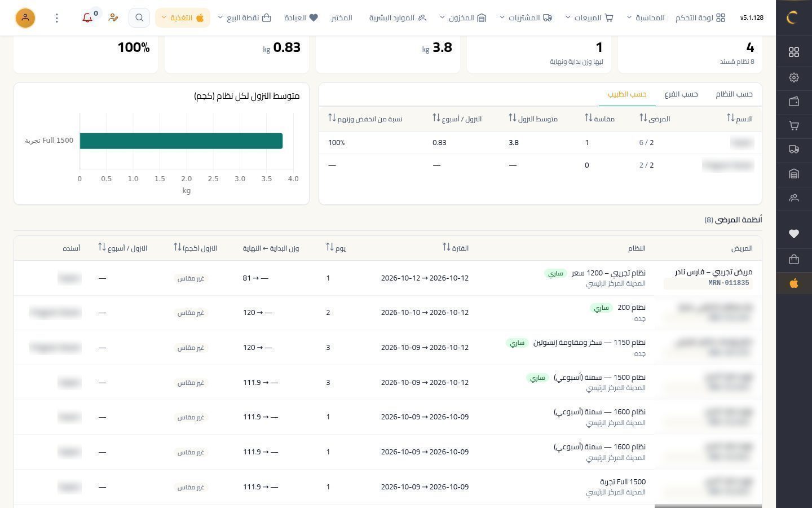
Task: Open the user avatar profile menu
Action: [25, 18]
